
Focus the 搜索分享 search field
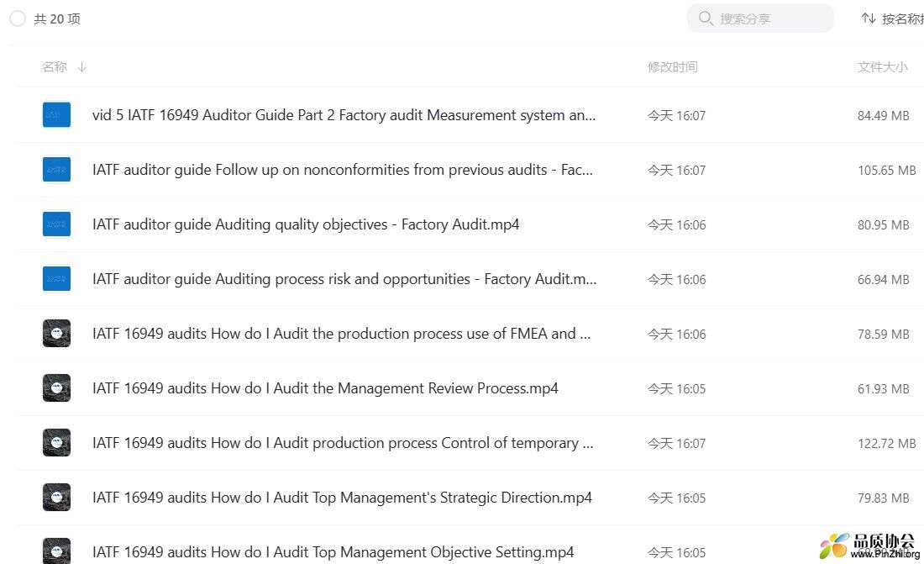point(760,18)
